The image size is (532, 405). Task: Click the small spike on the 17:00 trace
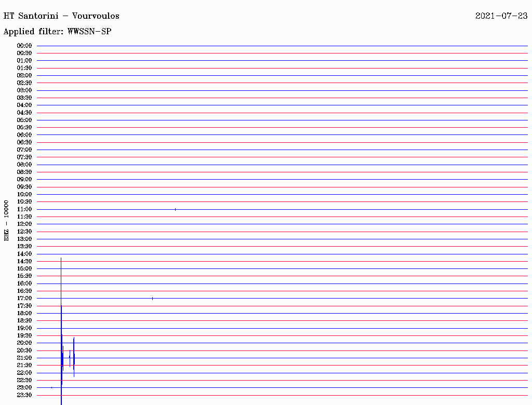point(153,299)
